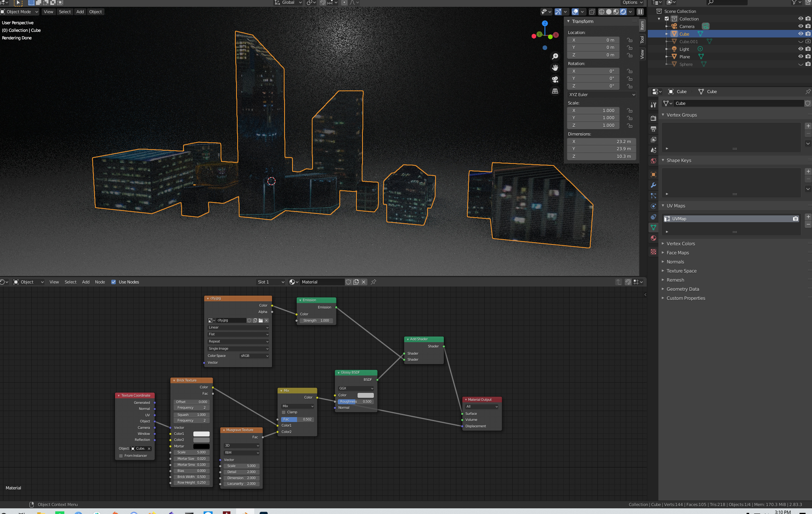Pause the viewport render with pause button
This screenshot has width=812, height=514.
(x=640, y=12)
